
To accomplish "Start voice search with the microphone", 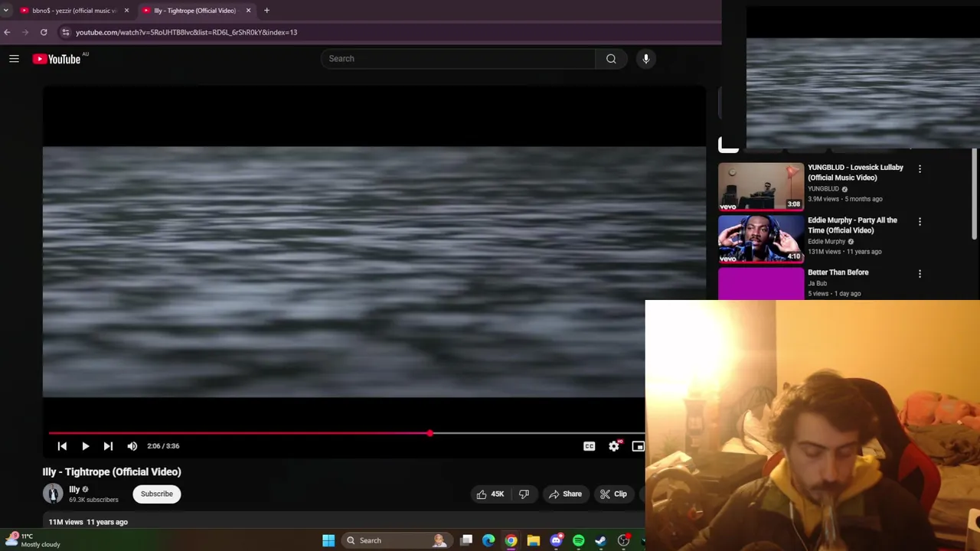I will (x=646, y=58).
